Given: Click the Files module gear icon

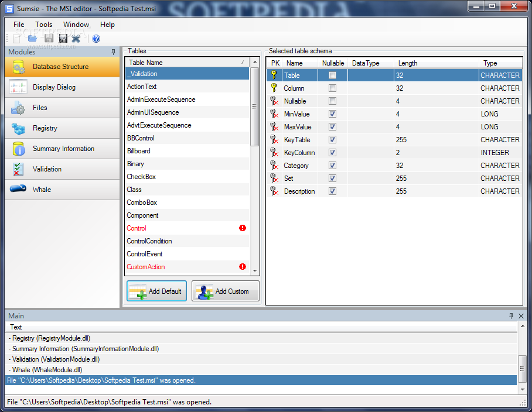Looking at the screenshot, I should pyautogui.click(x=18, y=108).
